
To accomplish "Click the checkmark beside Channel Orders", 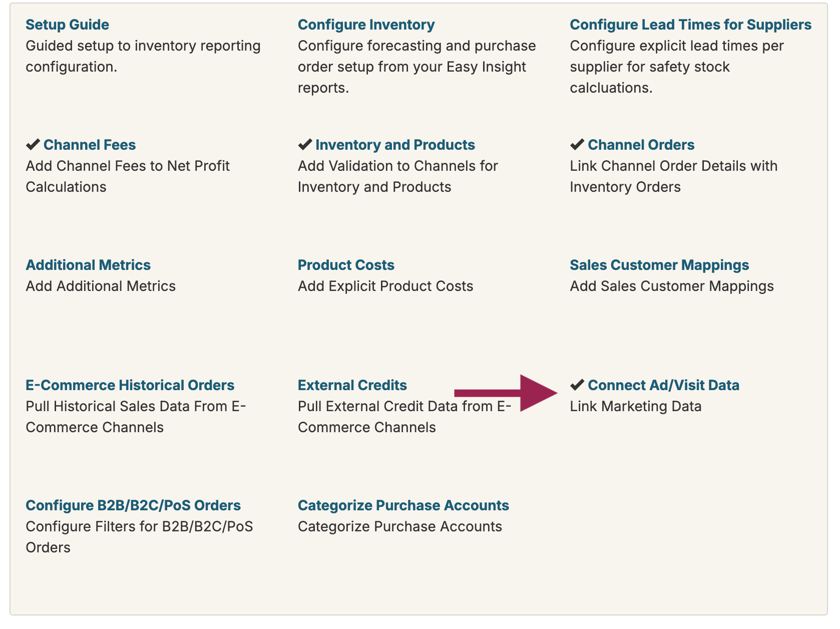I will (x=577, y=145).
